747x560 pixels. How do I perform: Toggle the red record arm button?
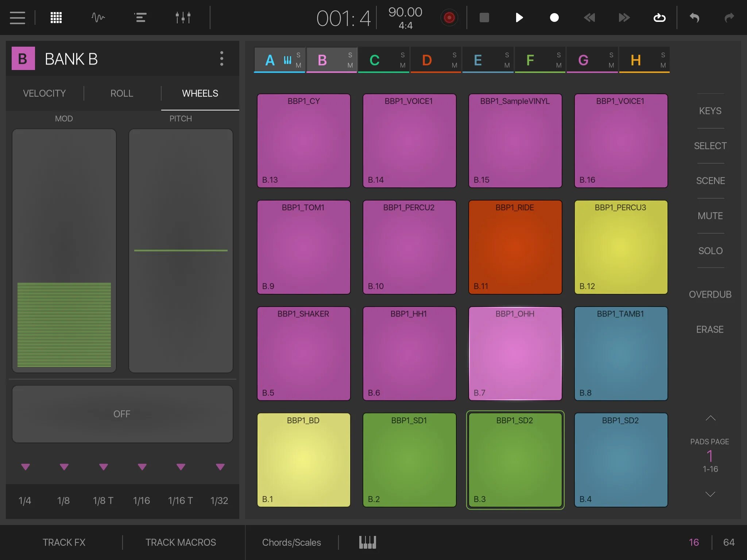tap(449, 17)
